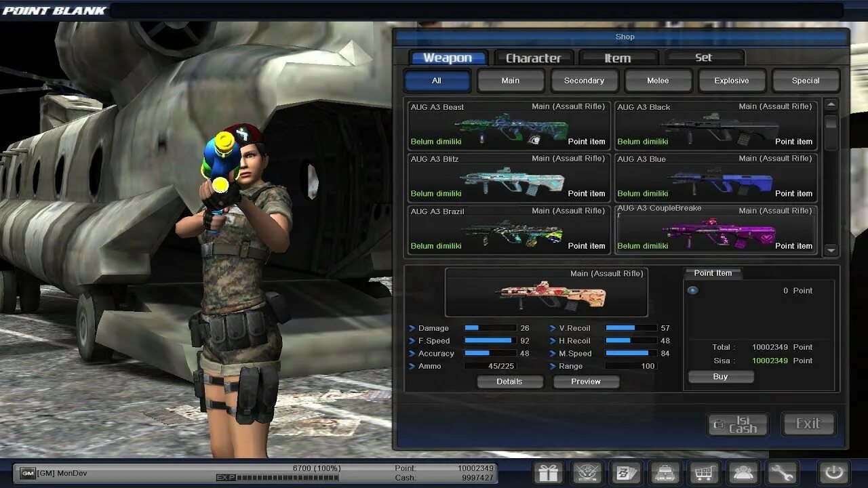Click the weapon list scroll up arrow
The height and width of the screenshot is (488, 868).
[831, 104]
